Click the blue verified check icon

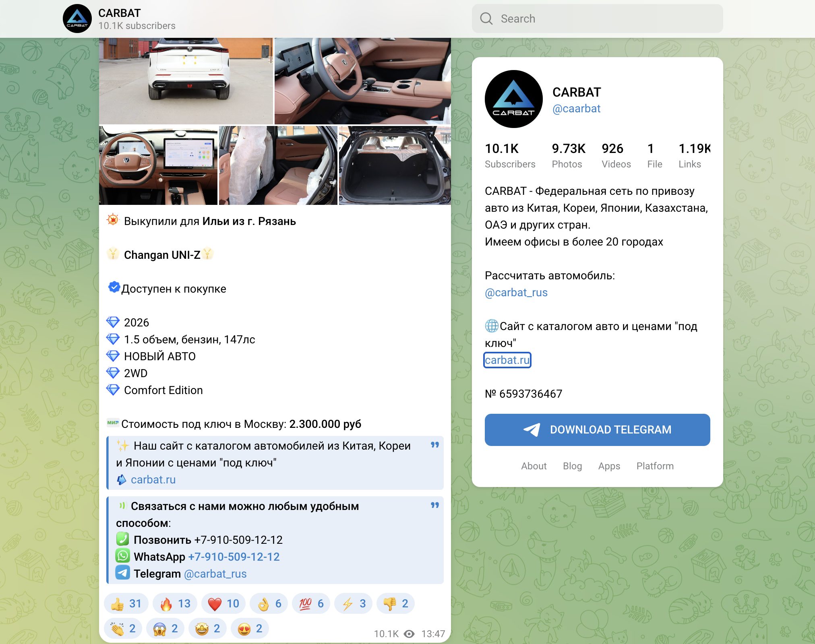[114, 287]
